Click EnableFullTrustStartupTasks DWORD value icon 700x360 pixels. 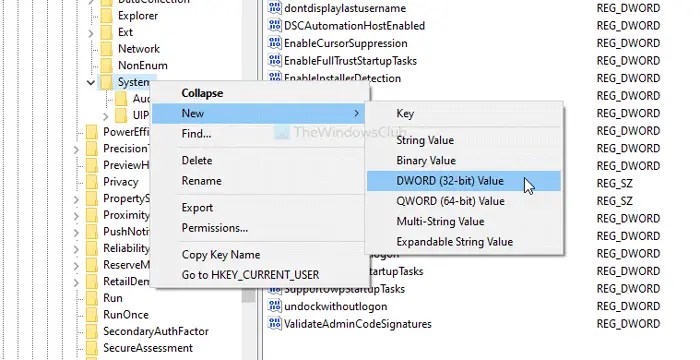pos(275,60)
